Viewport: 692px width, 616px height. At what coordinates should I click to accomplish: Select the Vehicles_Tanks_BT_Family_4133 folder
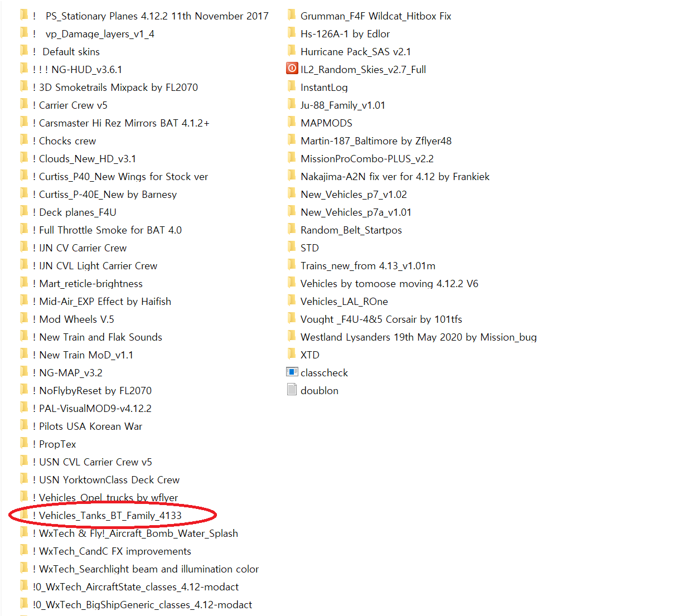pyautogui.click(x=107, y=516)
